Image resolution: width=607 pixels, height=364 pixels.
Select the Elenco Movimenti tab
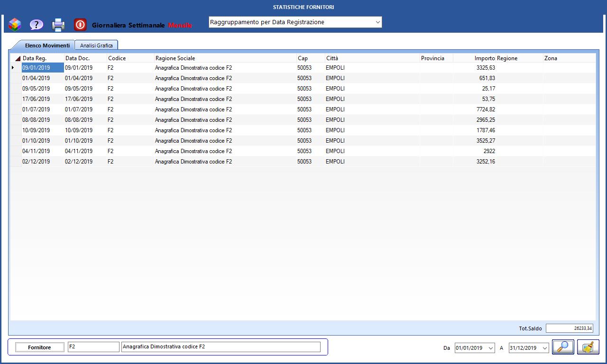tap(47, 45)
